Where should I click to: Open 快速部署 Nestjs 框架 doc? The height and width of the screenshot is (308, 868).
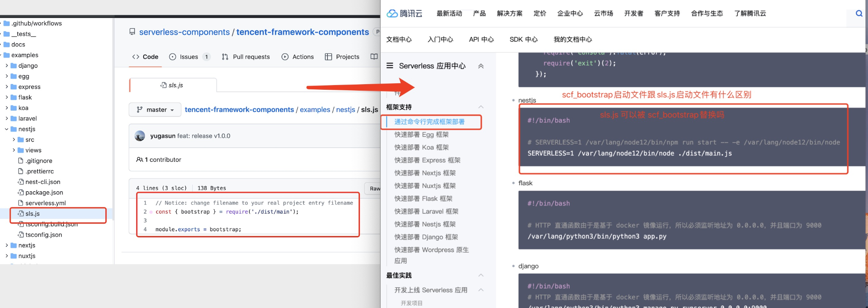point(425,224)
